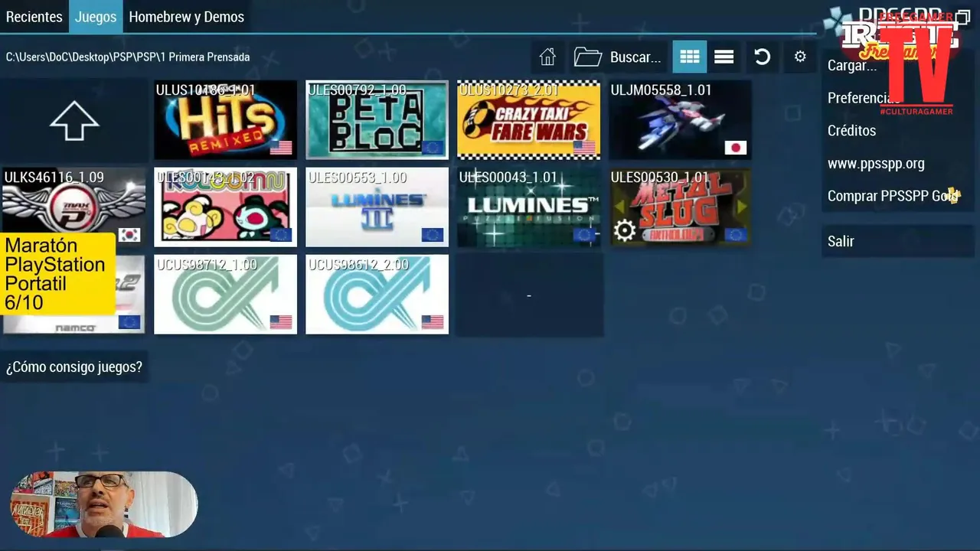Launch Lumines II ULES00553
This screenshot has width=980, height=551.
(377, 207)
